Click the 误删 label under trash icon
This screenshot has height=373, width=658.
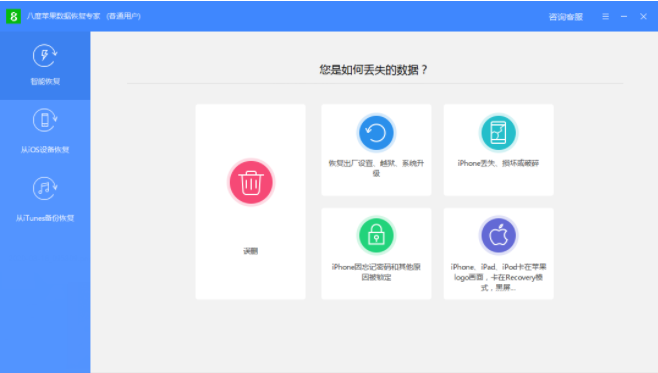pyautogui.click(x=251, y=251)
